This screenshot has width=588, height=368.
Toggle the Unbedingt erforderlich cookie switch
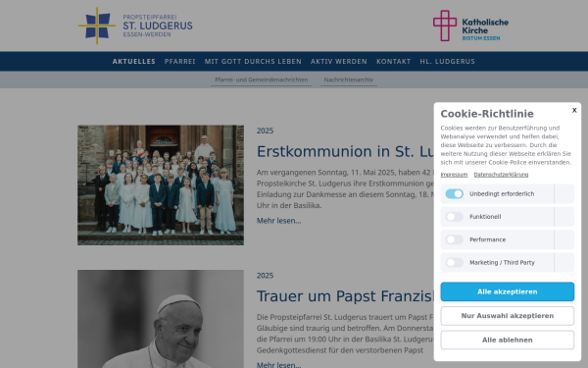click(x=454, y=193)
